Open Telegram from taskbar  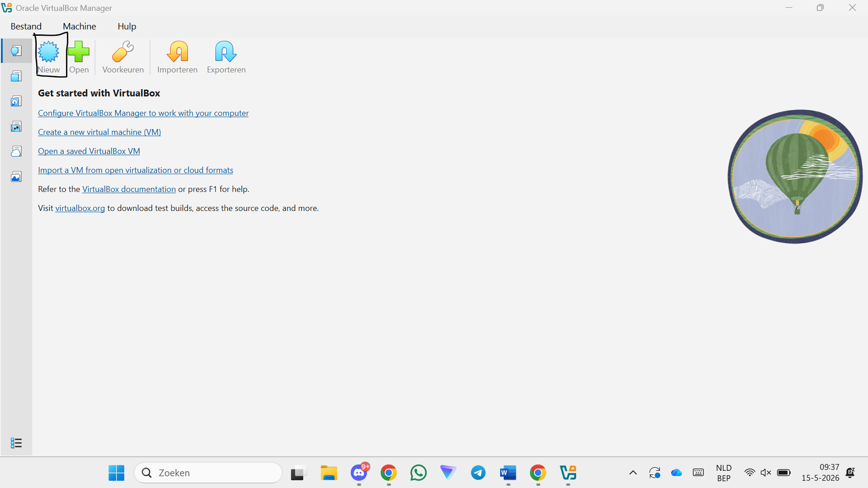pos(478,473)
